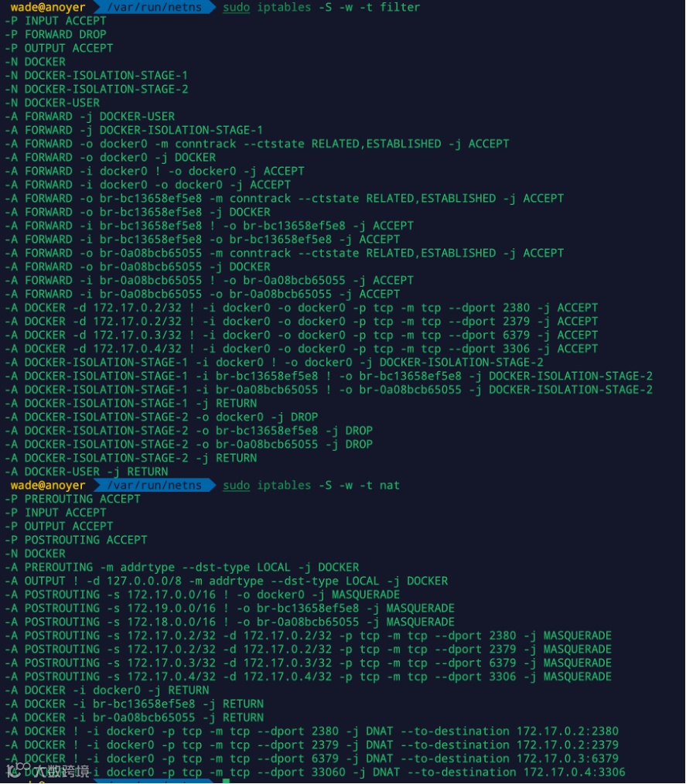Viewport: 686px width, 784px height.
Task: Click POSTROUTING --dport 2379 MASQUERADE rule
Action: (309, 649)
